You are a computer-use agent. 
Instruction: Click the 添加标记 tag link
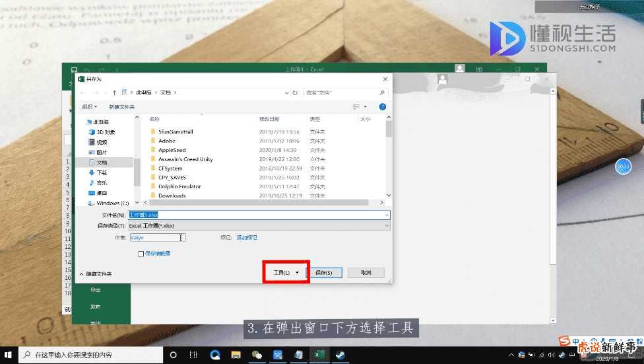click(x=247, y=237)
